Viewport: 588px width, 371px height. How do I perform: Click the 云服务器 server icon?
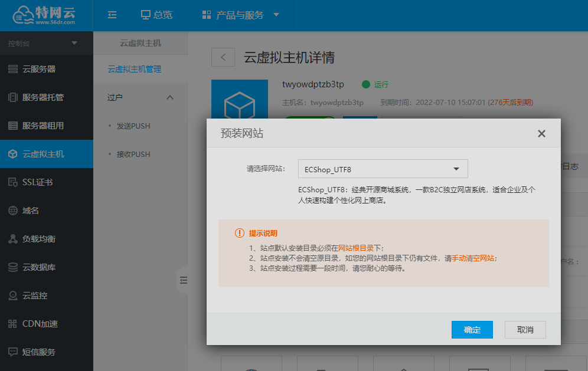click(x=13, y=69)
